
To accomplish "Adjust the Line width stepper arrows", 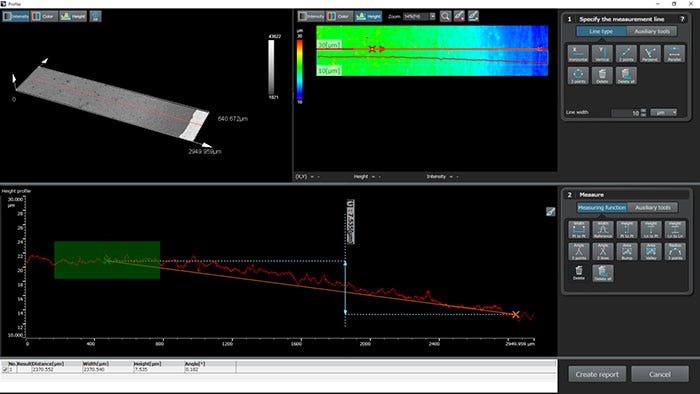I will (x=643, y=112).
